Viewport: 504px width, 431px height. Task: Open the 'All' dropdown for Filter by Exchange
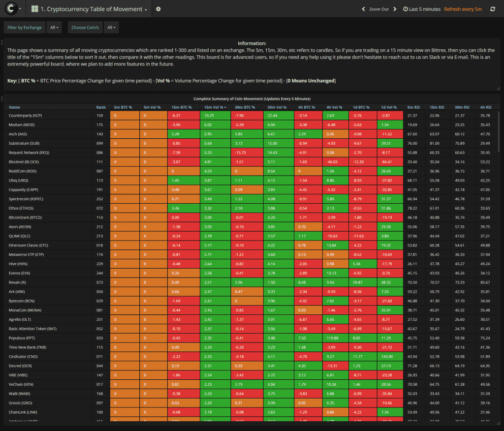[54, 28]
